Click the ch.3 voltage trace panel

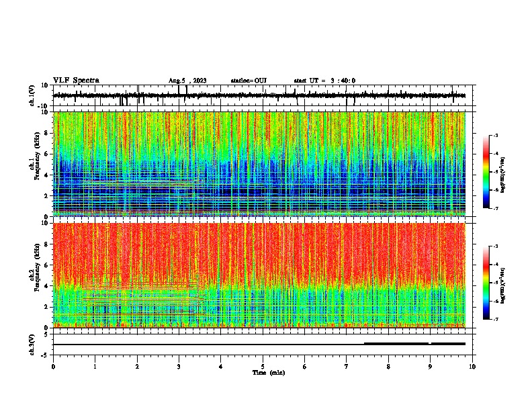264,345
